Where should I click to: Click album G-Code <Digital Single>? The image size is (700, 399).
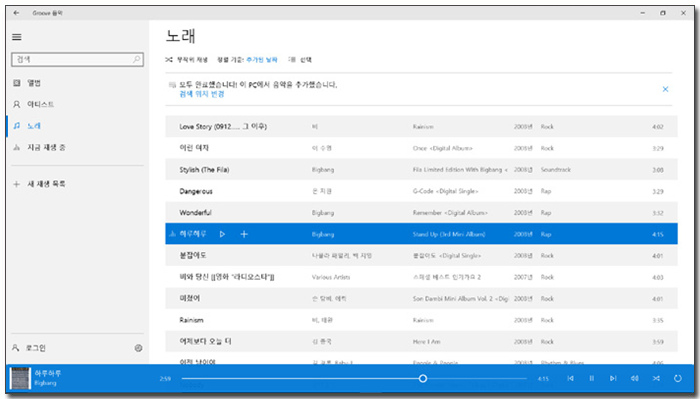[x=445, y=191]
